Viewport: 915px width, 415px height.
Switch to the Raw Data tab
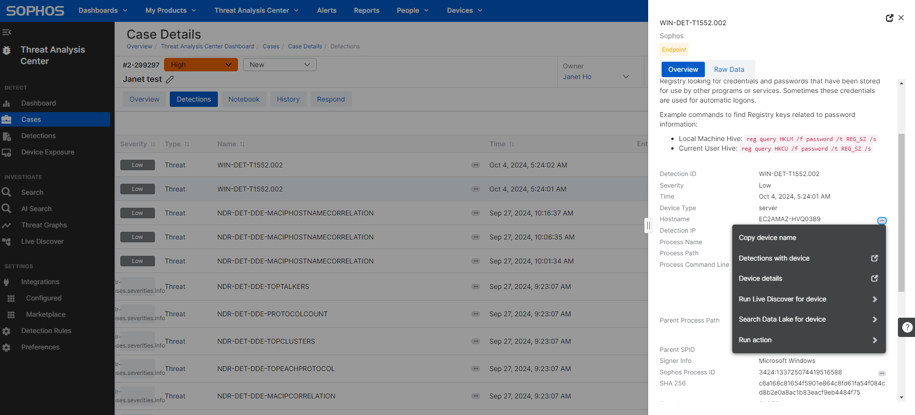tap(728, 70)
